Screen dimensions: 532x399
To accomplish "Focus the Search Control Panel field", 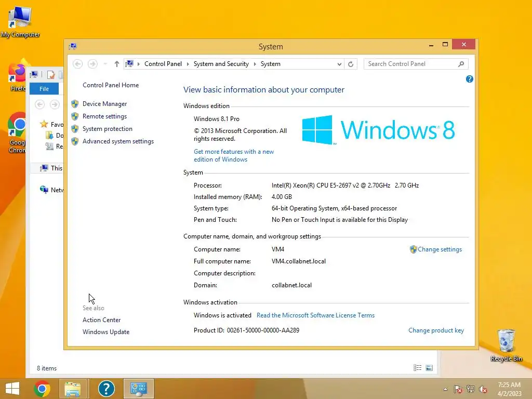I will click(416, 64).
